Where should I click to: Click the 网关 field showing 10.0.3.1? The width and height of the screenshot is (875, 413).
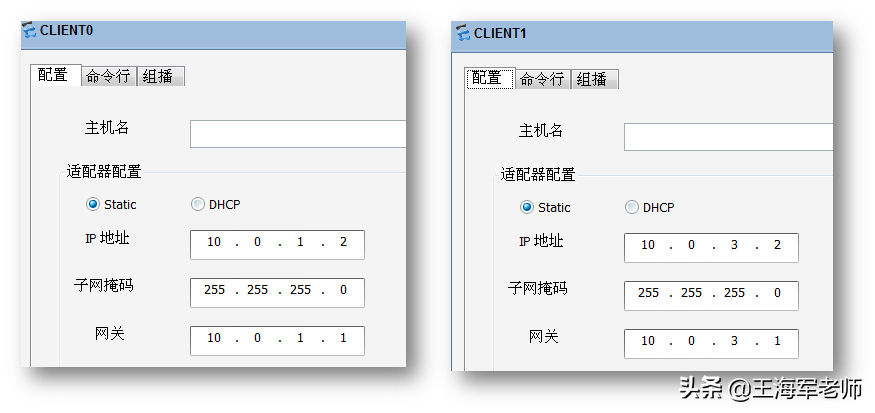[x=711, y=344]
